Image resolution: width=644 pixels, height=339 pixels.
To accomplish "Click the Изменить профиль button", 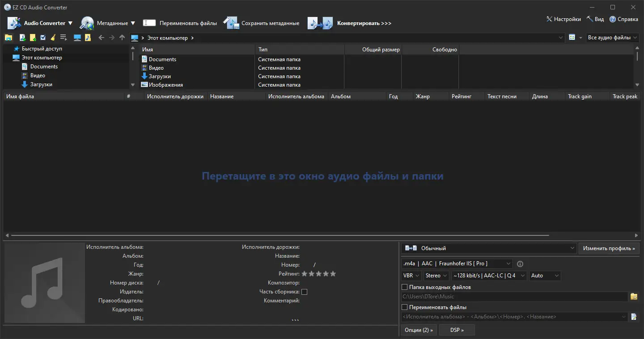I will click(609, 248).
